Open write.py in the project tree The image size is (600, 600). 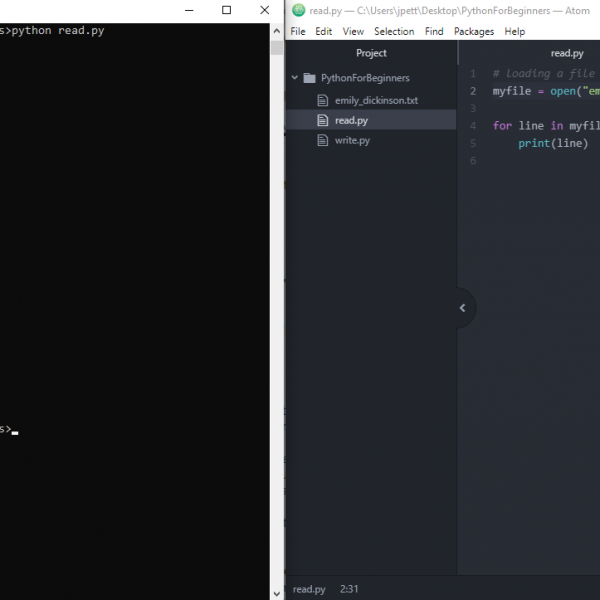(x=352, y=140)
